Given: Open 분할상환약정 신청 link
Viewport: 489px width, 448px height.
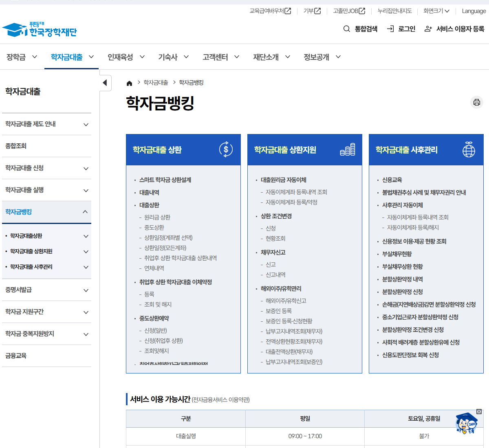Looking at the screenshot, I should [x=402, y=292].
